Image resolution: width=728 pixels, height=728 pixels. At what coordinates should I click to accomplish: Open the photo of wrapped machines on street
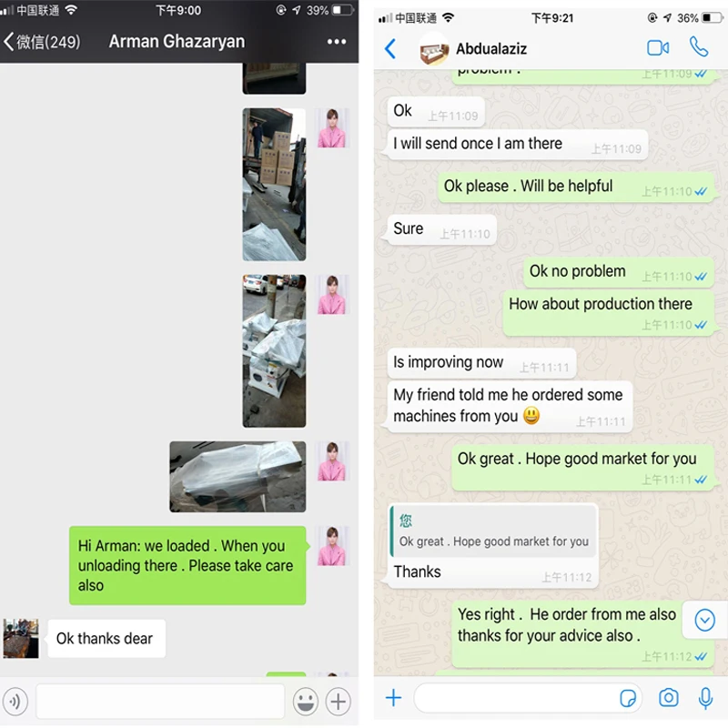[274, 351]
